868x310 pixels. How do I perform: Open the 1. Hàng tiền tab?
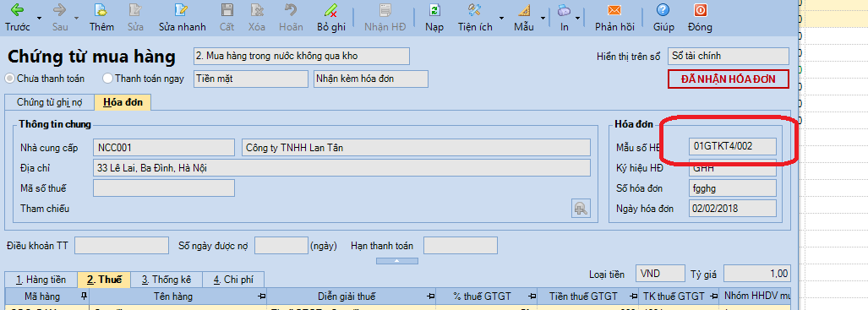pyautogui.click(x=41, y=280)
